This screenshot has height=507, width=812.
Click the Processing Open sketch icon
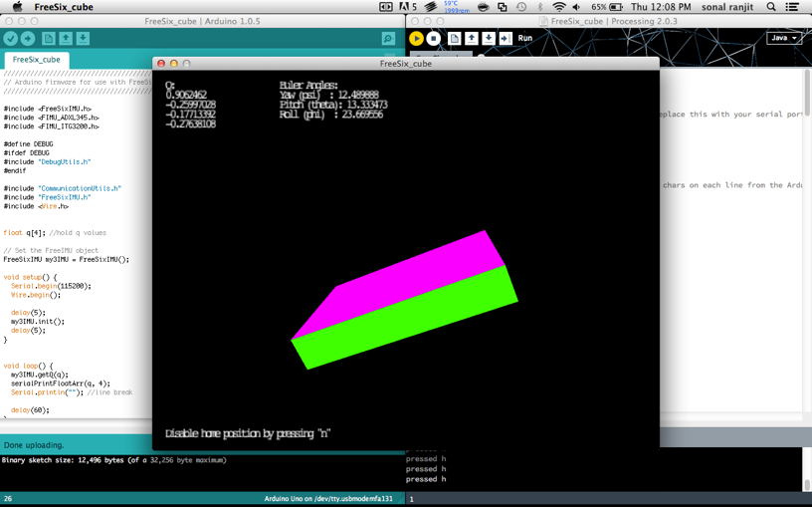[x=472, y=39]
